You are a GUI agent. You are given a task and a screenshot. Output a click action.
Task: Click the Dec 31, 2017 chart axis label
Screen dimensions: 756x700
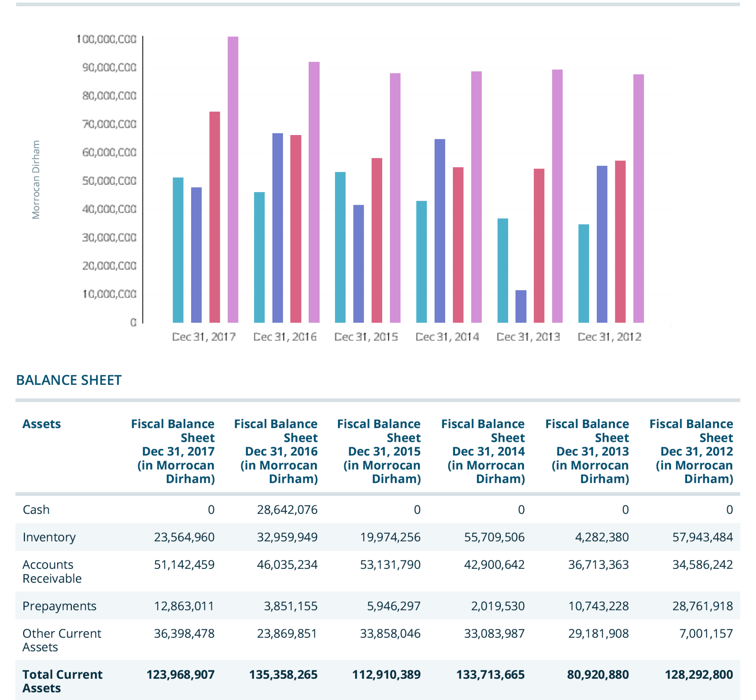point(204,337)
